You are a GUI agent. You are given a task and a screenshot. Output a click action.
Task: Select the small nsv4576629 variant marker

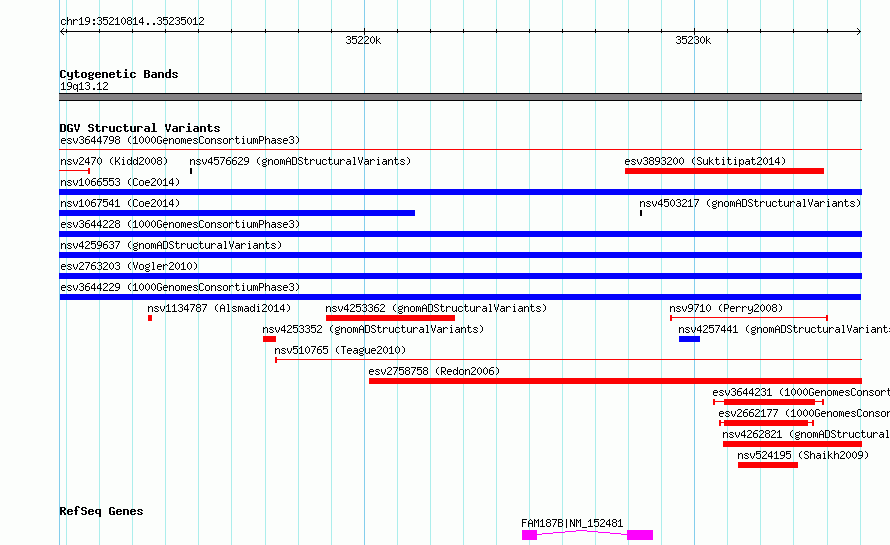tap(191, 171)
